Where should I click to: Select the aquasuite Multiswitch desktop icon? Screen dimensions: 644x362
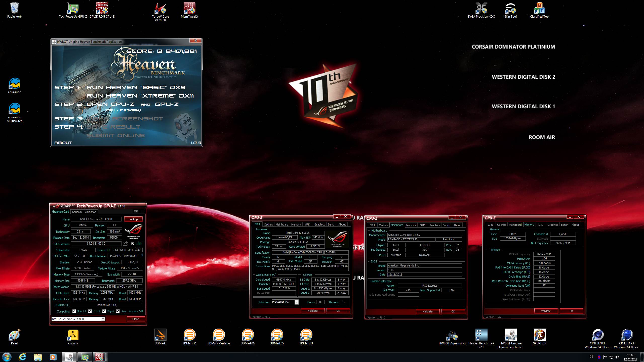pyautogui.click(x=14, y=112)
